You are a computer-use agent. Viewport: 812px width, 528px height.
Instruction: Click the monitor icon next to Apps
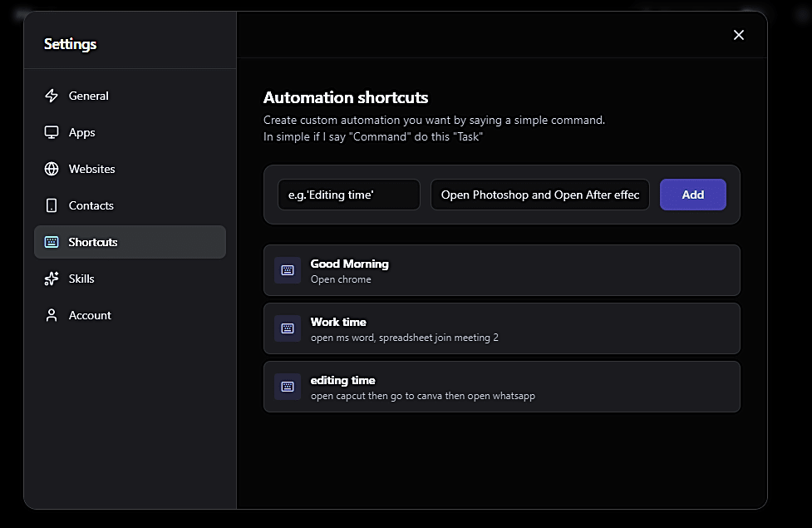(x=52, y=132)
